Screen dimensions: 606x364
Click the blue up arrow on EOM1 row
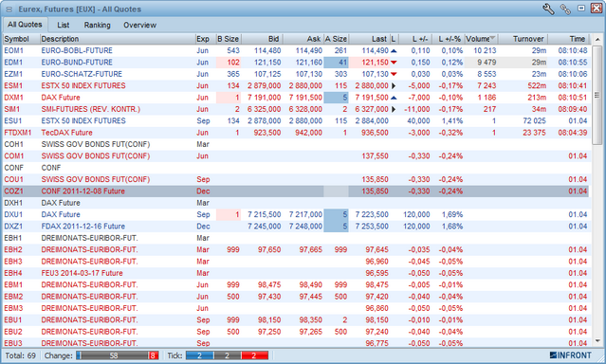coord(394,50)
